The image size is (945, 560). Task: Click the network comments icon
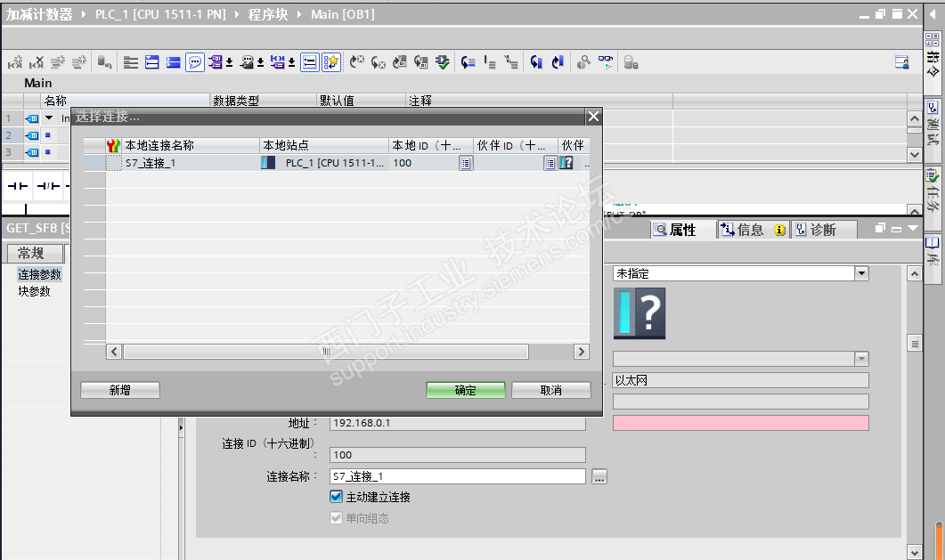pyautogui.click(x=247, y=62)
